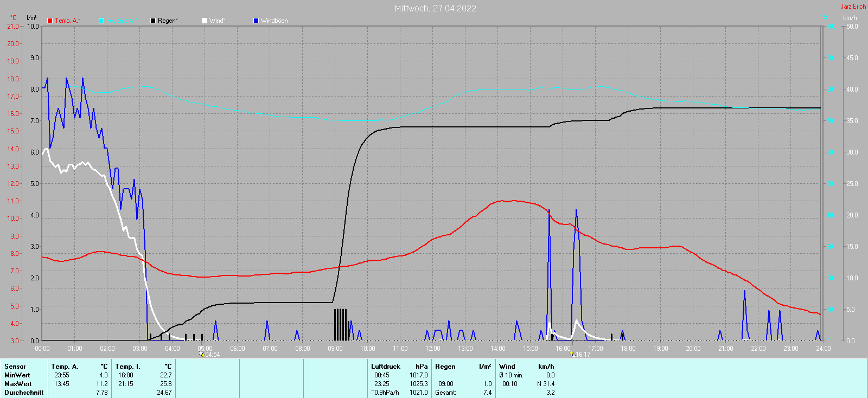This screenshot has height=398, width=868.
Task: Click the MaxWert row label
Action: [18, 384]
